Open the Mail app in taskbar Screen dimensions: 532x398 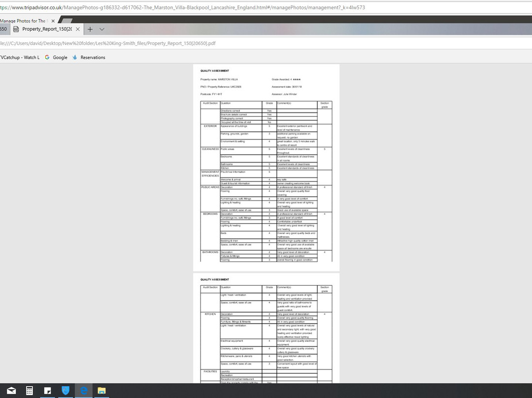pyautogui.click(x=11, y=391)
